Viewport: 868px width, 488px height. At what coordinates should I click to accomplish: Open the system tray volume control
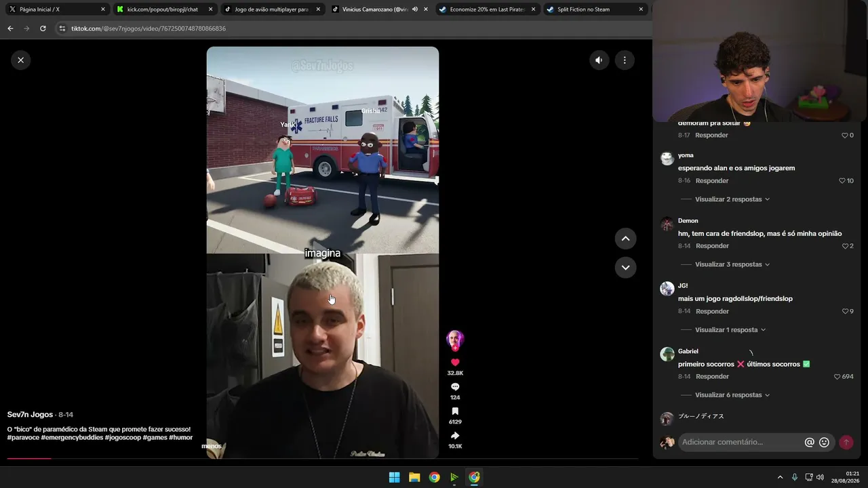point(820,477)
